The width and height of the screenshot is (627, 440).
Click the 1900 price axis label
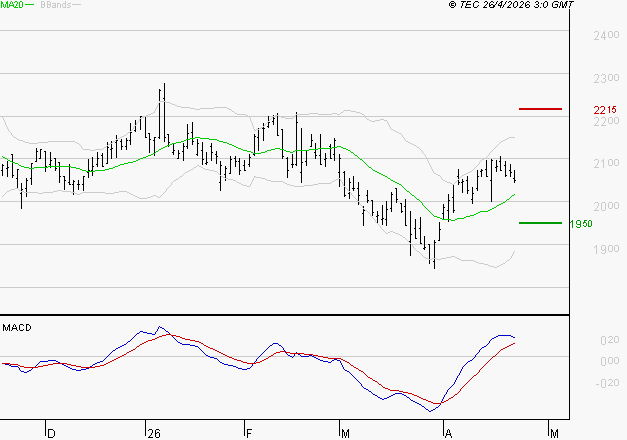coord(606,249)
